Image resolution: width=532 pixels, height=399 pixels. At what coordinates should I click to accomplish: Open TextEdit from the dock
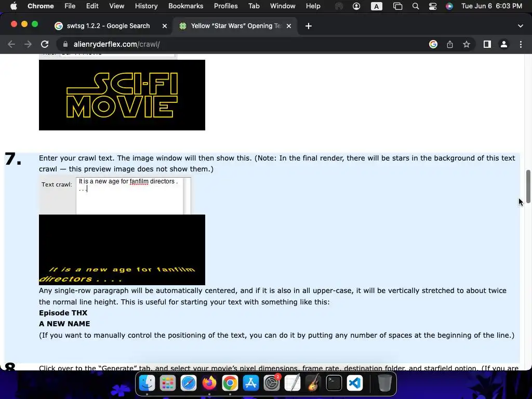pyautogui.click(x=292, y=383)
